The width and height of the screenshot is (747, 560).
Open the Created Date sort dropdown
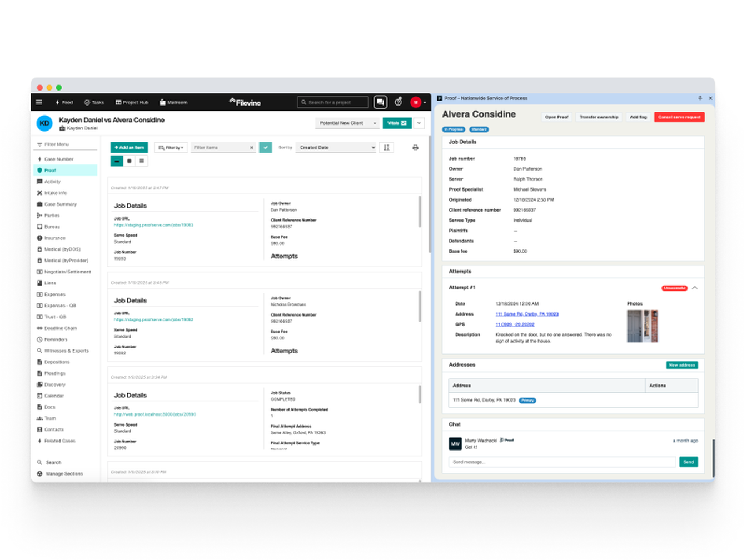[337, 148]
